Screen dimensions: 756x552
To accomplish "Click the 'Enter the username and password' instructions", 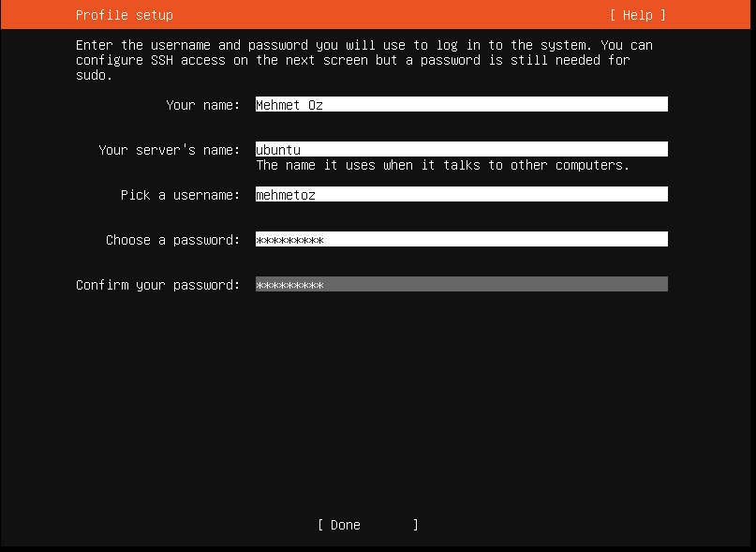I will [x=364, y=60].
